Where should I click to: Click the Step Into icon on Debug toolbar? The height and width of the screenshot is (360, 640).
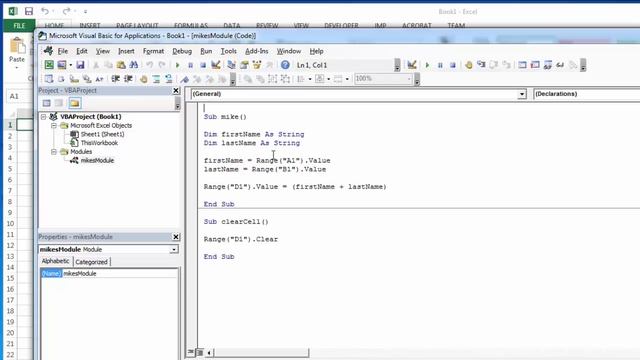(x=481, y=65)
